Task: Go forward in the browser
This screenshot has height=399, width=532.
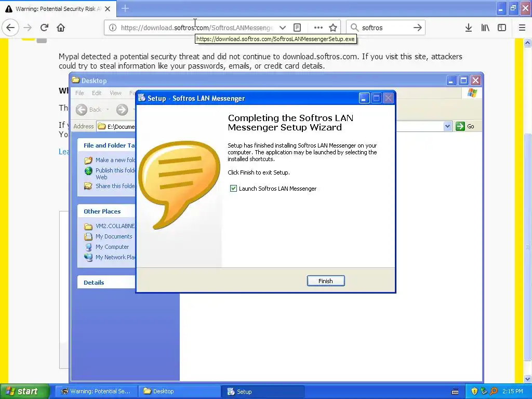Action: [28, 28]
